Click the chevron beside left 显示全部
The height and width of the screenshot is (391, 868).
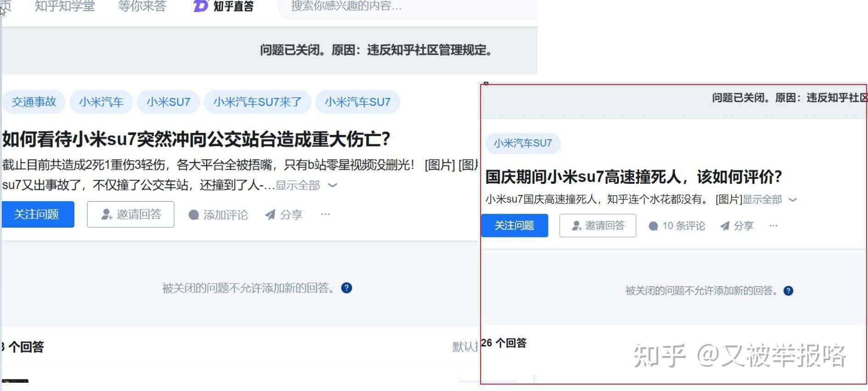click(333, 185)
